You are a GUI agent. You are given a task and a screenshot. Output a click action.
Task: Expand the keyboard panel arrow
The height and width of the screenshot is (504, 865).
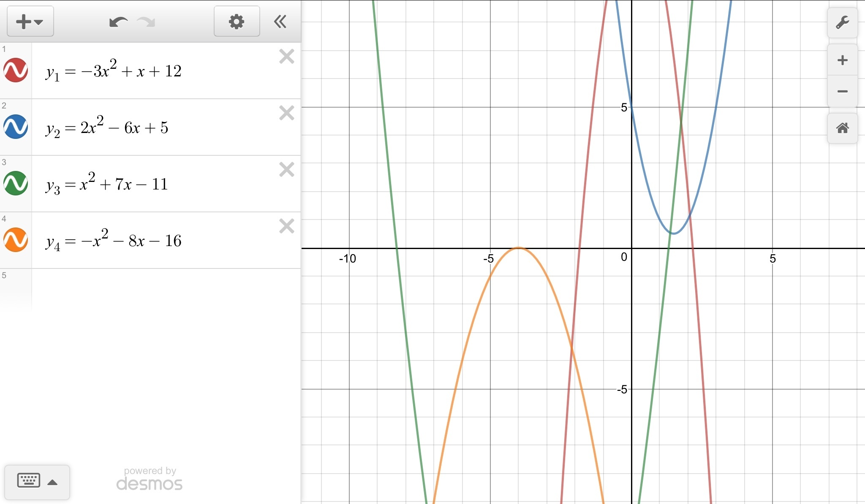click(52, 482)
